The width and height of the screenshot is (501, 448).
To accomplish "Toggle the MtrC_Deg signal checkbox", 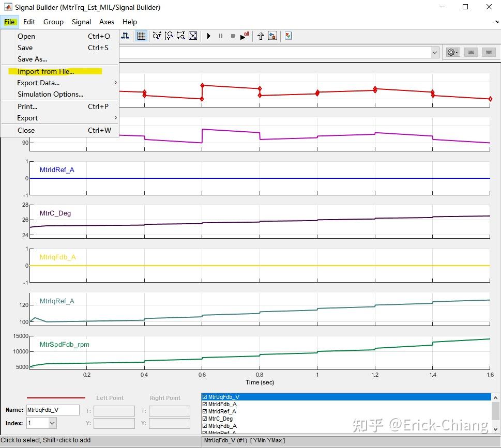I will [205, 419].
